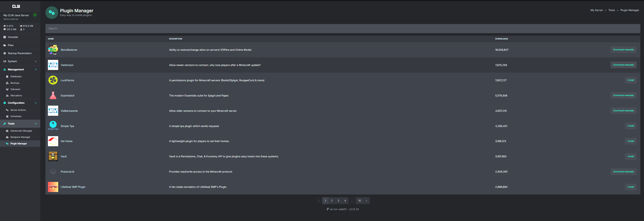Jump to page 10 of plugins
Viewport: 644px width, 221px height.
point(359,201)
